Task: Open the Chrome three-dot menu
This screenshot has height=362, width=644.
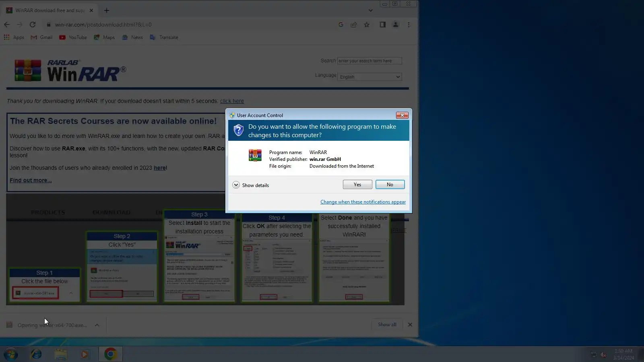Action: [x=409, y=25]
